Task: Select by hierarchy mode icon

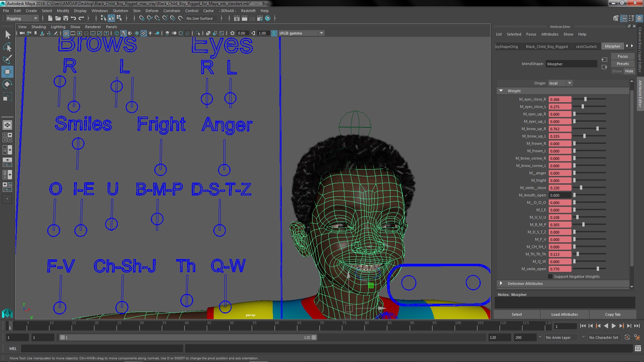Action: [103, 18]
